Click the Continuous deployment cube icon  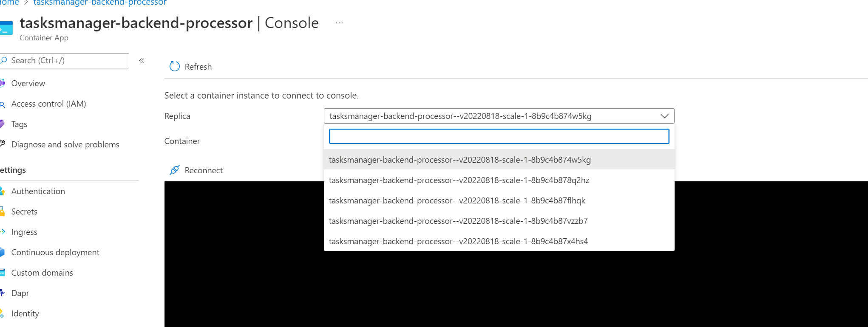[3, 252]
